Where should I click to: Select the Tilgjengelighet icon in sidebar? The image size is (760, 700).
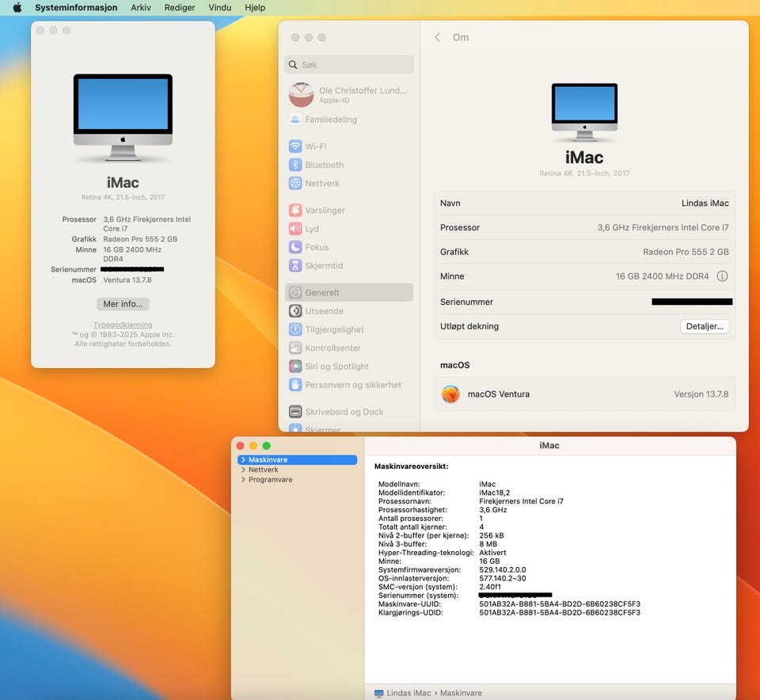[x=295, y=329]
